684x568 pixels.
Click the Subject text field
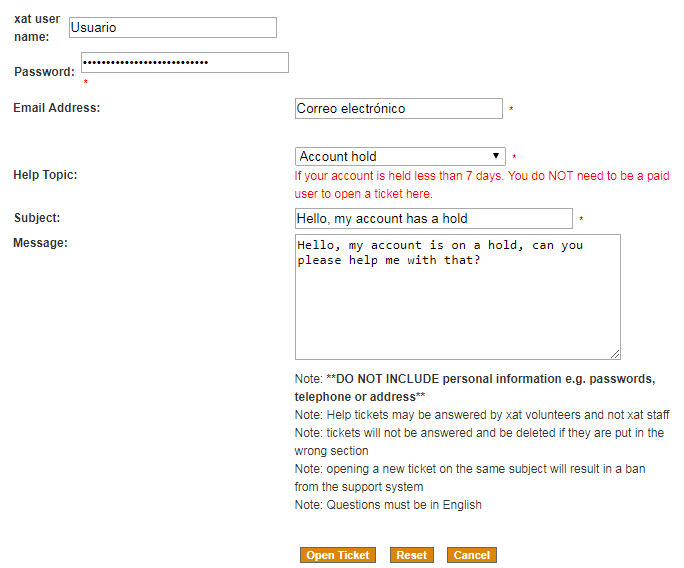tap(434, 218)
